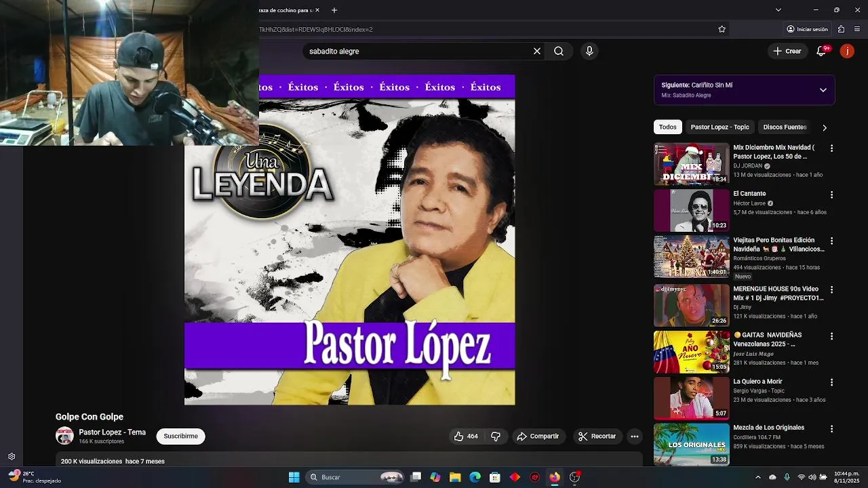
Task: Show more filter chips with the right arrow
Action: tap(825, 127)
